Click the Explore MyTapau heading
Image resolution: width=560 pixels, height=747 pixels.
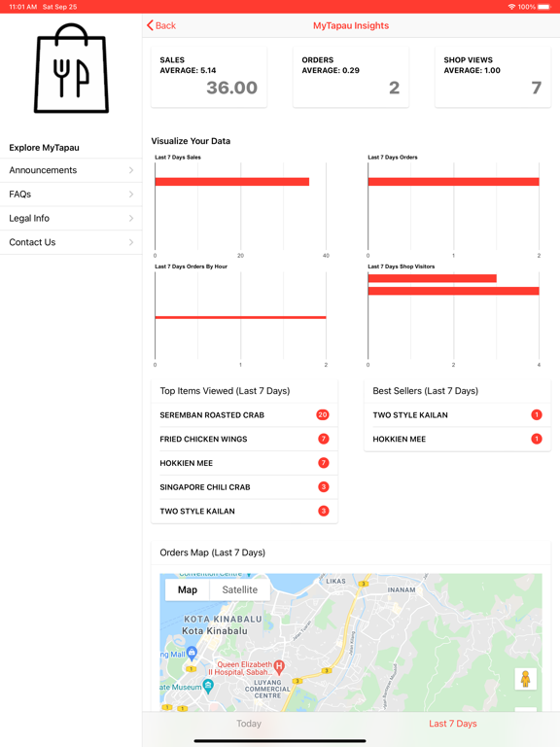(x=45, y=148)
